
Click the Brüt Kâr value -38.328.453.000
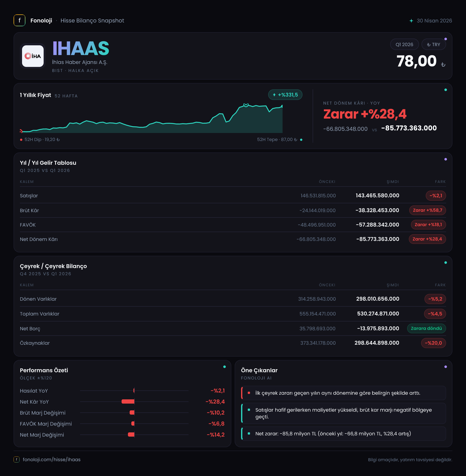(x=377, y=210)
